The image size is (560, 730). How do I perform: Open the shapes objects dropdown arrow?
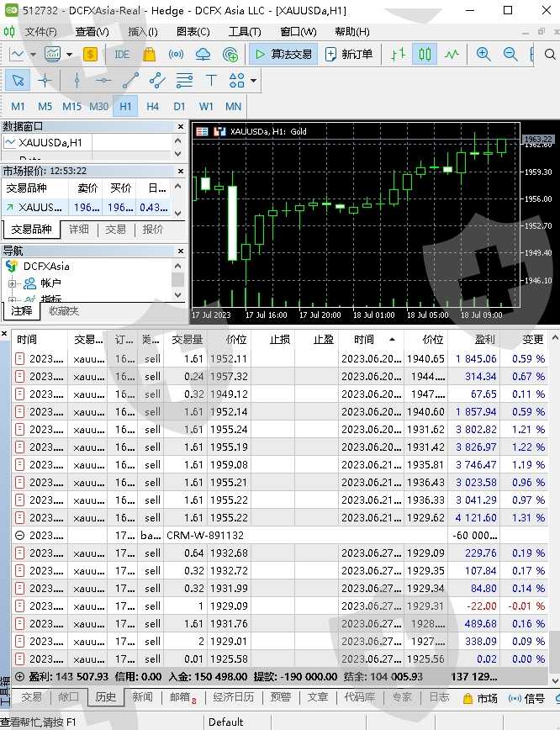[252, 81]
